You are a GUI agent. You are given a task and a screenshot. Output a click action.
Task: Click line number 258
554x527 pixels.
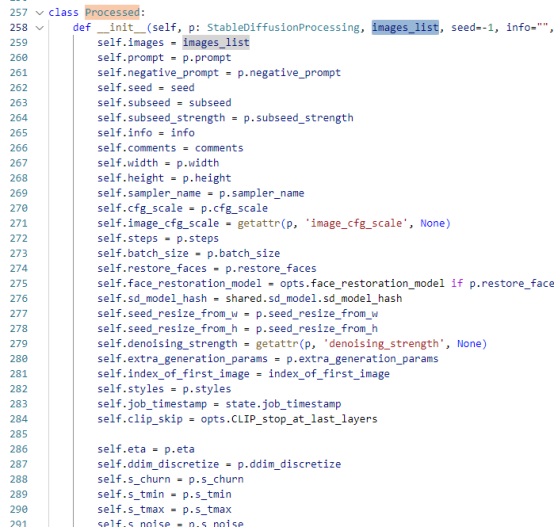click(x=19, y=28)
